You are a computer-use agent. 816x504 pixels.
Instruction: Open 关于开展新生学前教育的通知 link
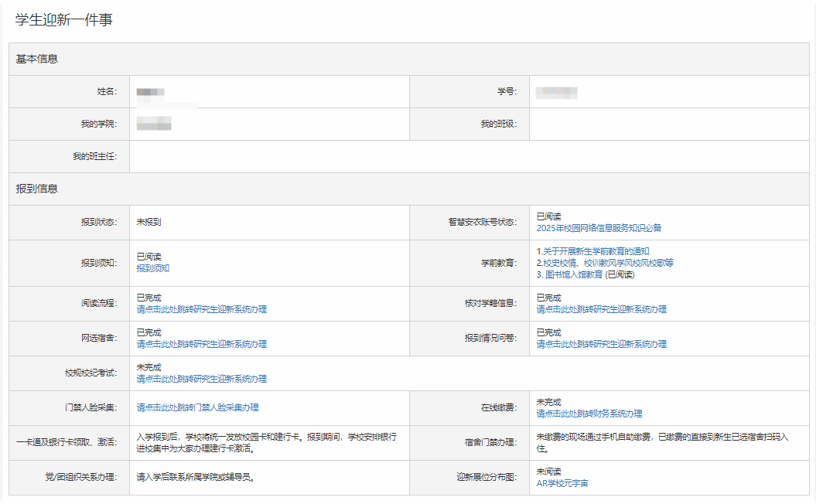595,251
